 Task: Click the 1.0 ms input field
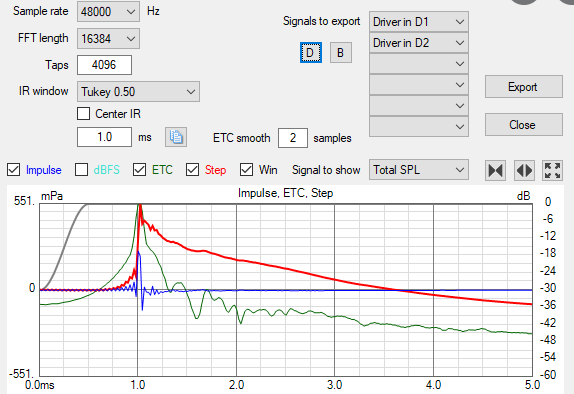coord(104,137)
